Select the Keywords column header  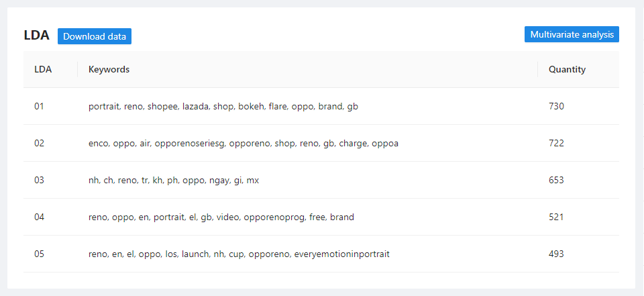109,69
